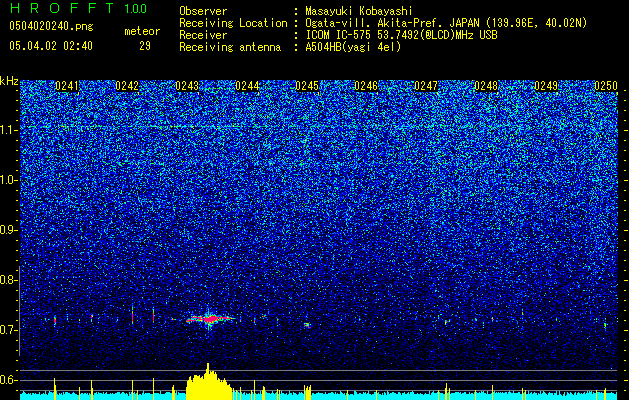Image resolution: width=629 pixels, height=400 pixels.
Task: Click the 0.6 kHz axis label
Action: [8, 380]
